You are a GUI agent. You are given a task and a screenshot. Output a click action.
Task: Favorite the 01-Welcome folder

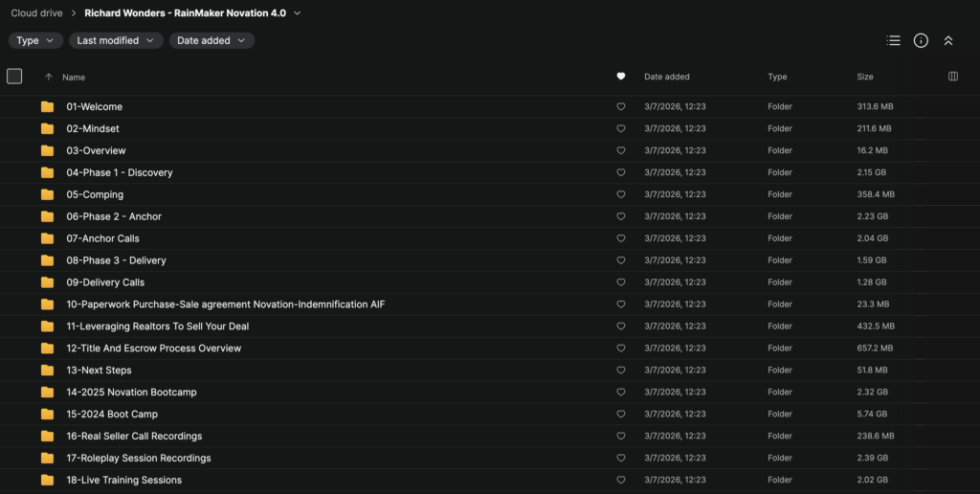pyautogui.click(x=620, y=107)
